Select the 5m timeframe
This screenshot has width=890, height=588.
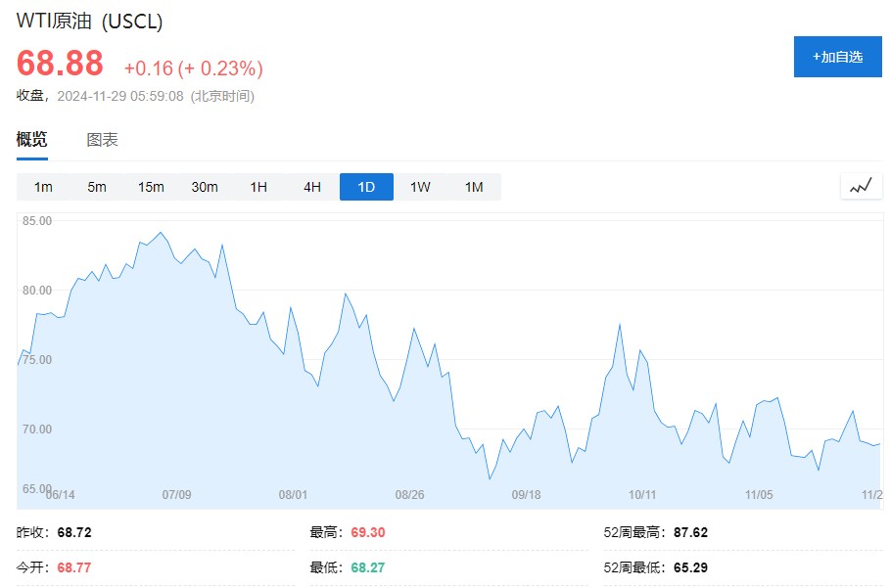click(97, 187)
